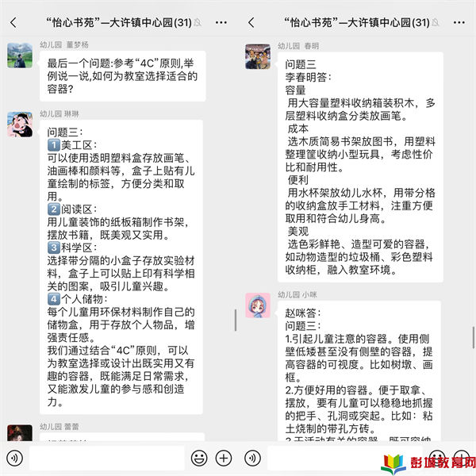Go back using left chat's back arrow

pyautogui.click(x=13, y=22)
